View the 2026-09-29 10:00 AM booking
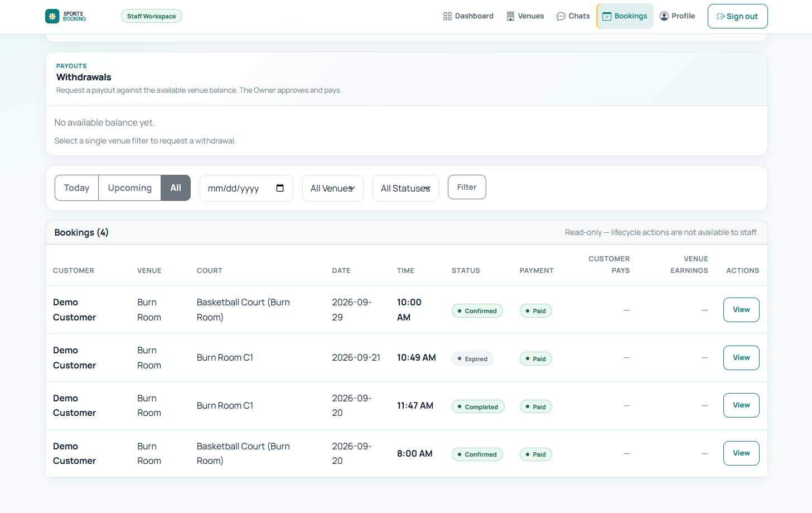 (741, 310)
